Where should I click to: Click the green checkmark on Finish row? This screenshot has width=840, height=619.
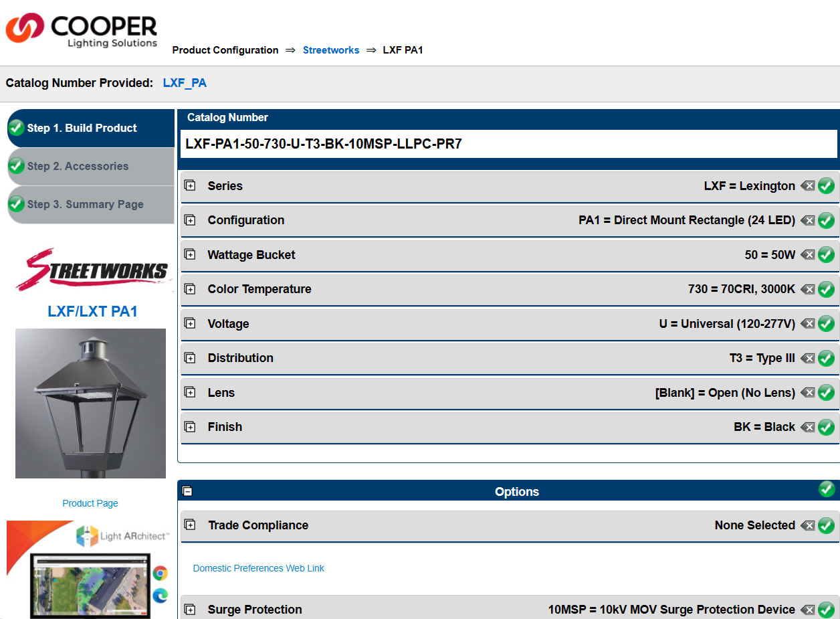pos(827,427)
